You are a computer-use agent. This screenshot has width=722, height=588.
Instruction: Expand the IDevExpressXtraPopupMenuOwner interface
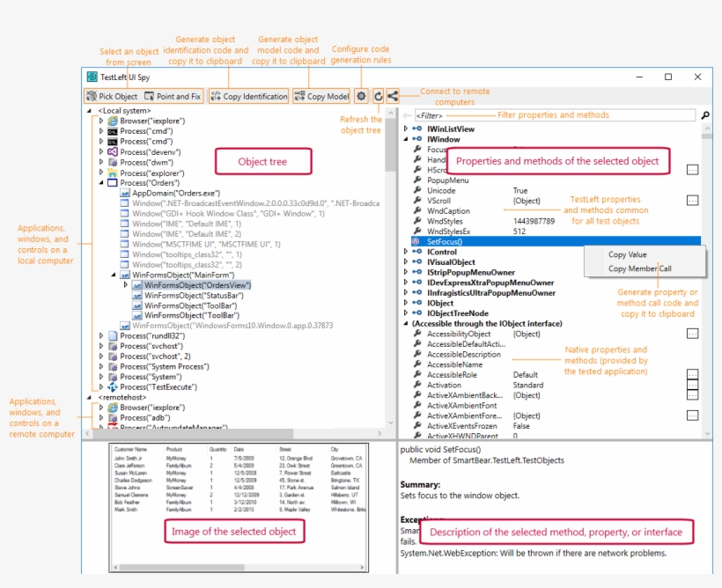[x=406, y=283]
